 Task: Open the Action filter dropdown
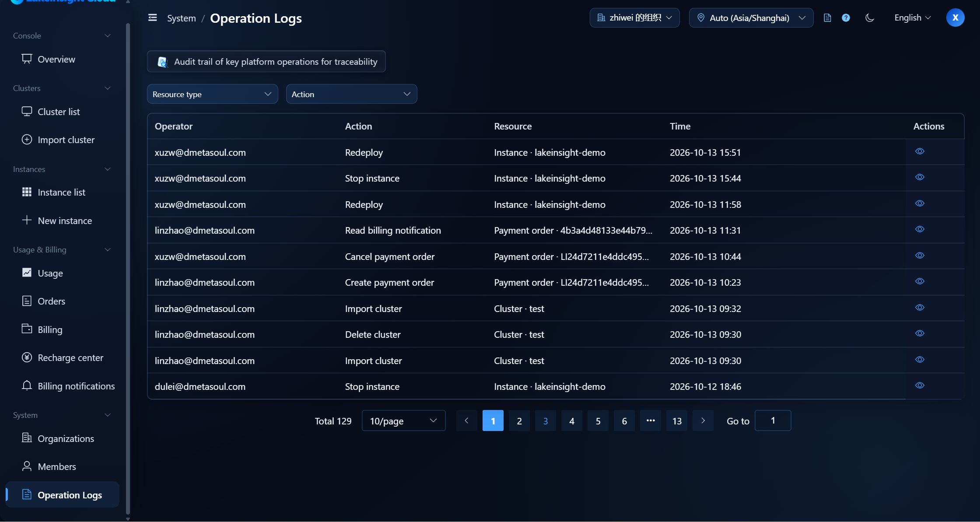(x=351, y=94)
